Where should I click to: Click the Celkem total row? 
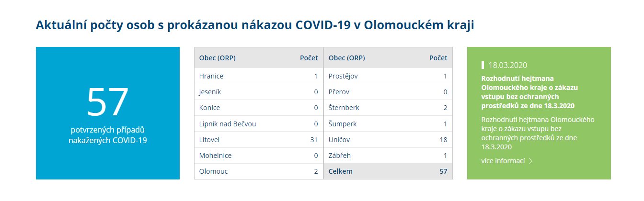coord(388,171)
